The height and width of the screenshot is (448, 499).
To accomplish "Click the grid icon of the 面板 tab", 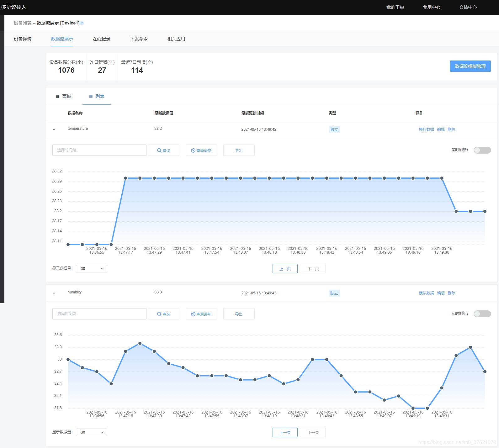I will 57,97.
